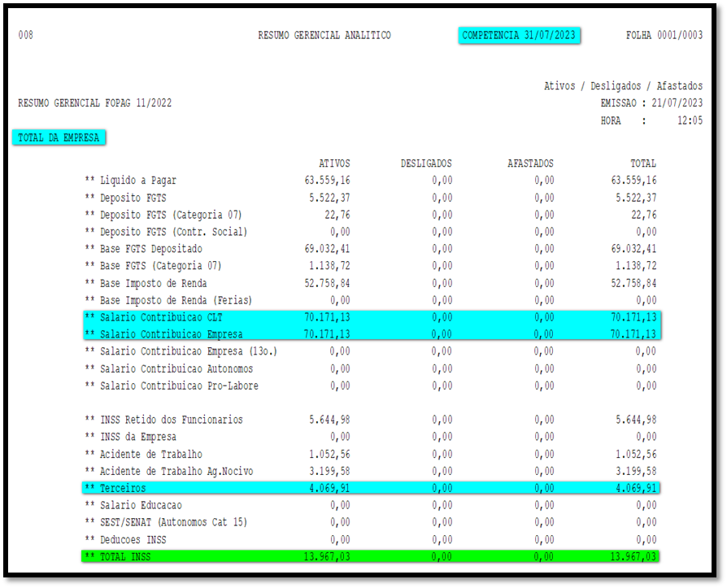727x588 pixels.
Task: Click Deposito FGTS ativos value 5.522,37
Action: click(x=329, y=198)
